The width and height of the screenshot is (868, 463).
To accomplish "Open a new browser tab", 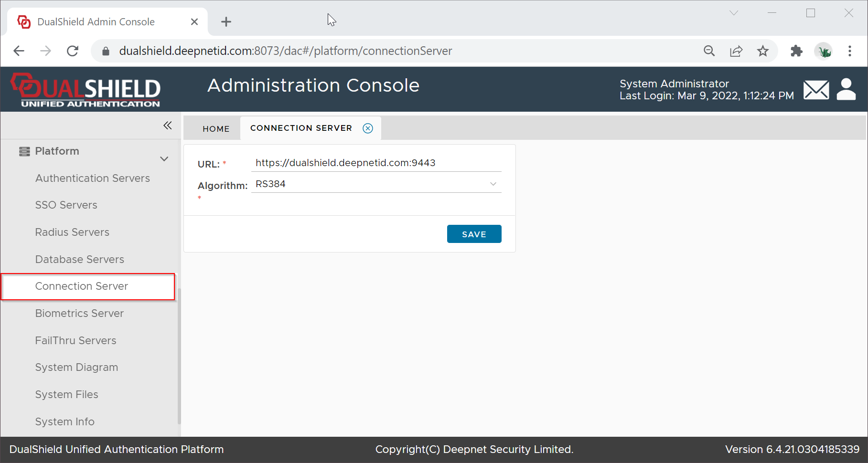I will [x=226, y=22].
